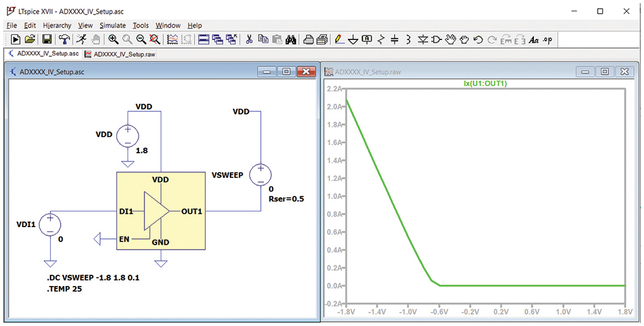Click the Paste clipboard icon
The width and height of the screenshot is (644, 326).
pyautogui.click(x=277, y=39)
